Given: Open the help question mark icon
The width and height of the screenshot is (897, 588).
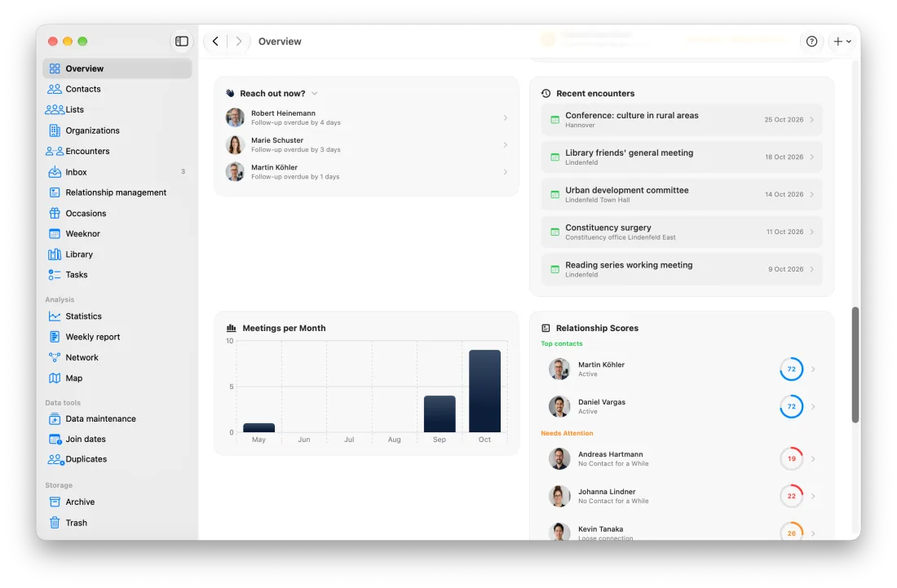Looking at the screenshot, I should click(811, 41).
